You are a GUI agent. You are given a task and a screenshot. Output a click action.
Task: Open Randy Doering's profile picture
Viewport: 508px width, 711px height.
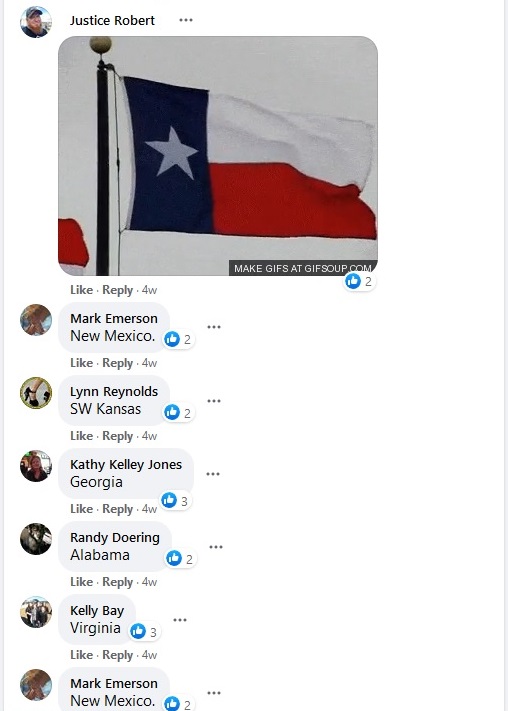coord(36,539)
